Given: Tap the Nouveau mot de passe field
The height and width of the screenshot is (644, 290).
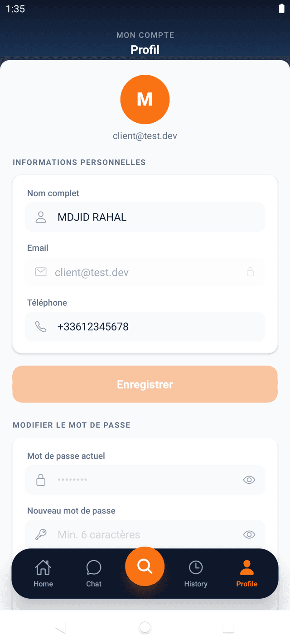Looking at the screenshot, I should click(x=145, y=535).
